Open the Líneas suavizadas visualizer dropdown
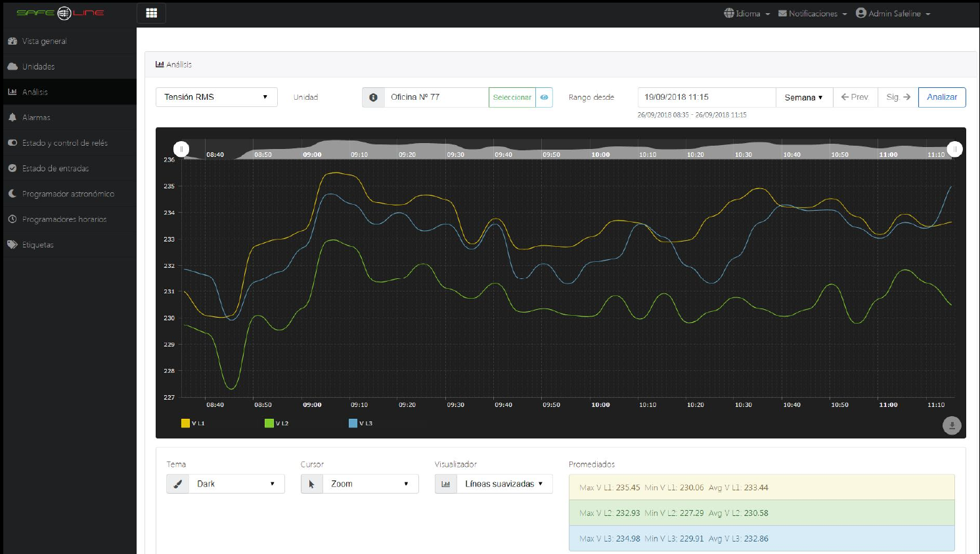This screenshot has width=980, height=554. click(x=504, y=484)
